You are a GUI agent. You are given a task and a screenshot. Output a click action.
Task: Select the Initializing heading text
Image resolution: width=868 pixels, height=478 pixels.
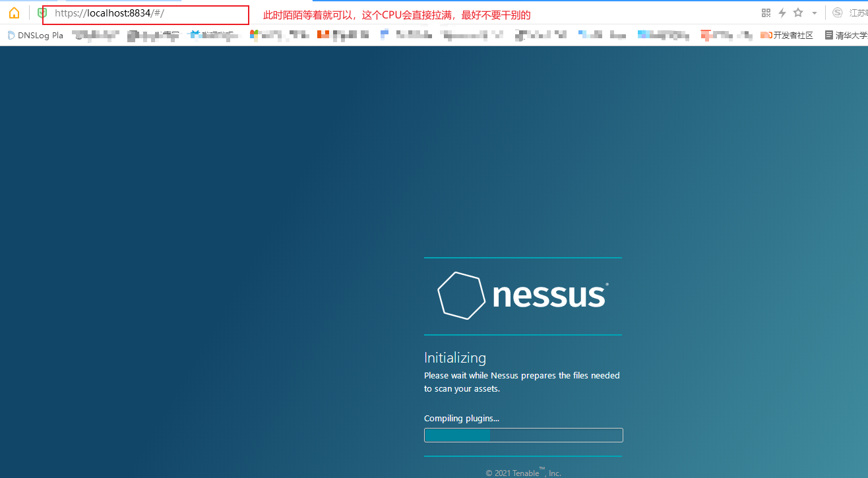tap(455, 358)
